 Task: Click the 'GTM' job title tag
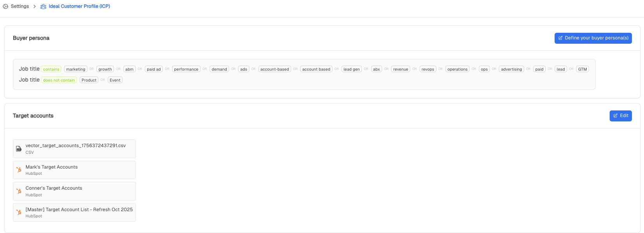pos(583,69)
